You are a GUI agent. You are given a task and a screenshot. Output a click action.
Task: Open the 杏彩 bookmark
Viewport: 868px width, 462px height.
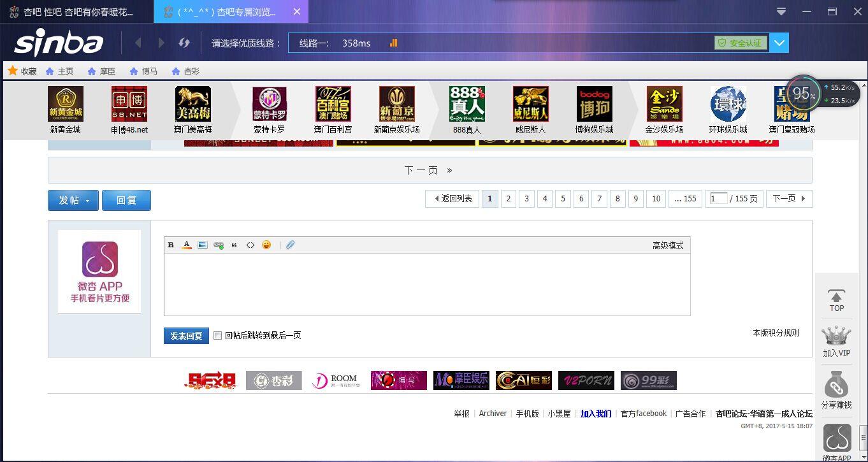(x=185, y=71)
